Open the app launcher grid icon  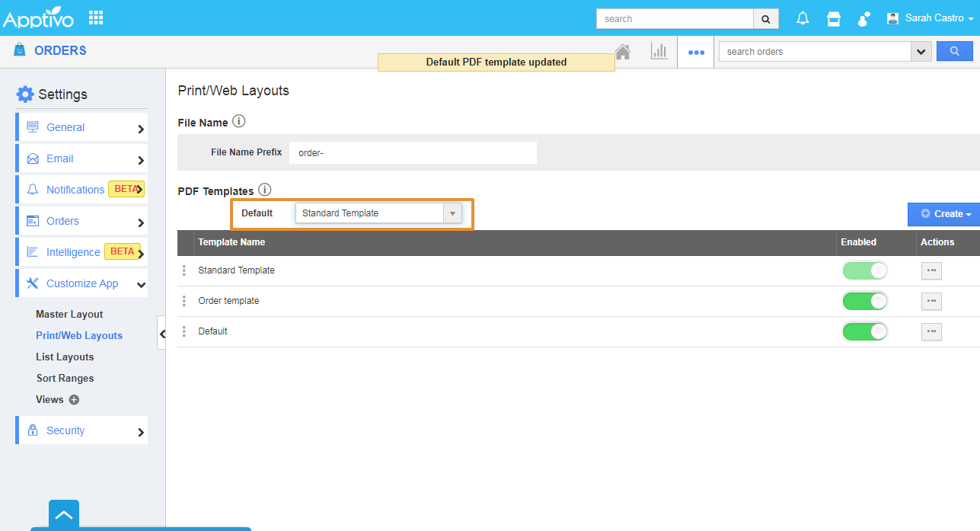(96, 18)
